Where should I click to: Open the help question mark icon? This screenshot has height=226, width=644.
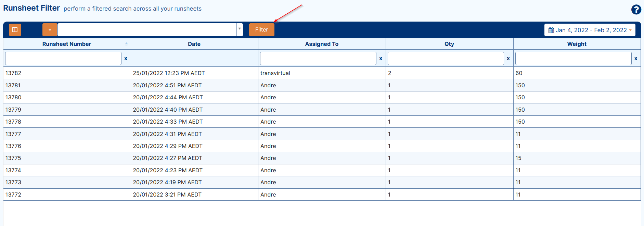click(x=636, y=10)
